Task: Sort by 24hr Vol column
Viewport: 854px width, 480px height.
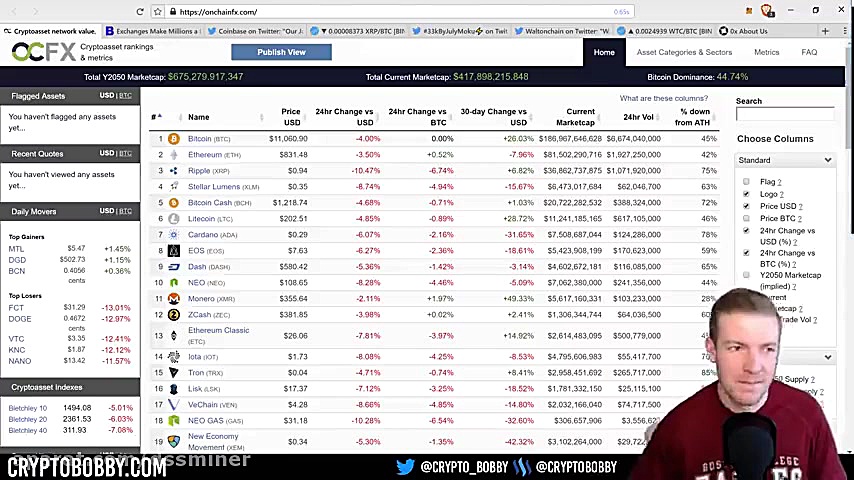Action: tap(638, 117)
